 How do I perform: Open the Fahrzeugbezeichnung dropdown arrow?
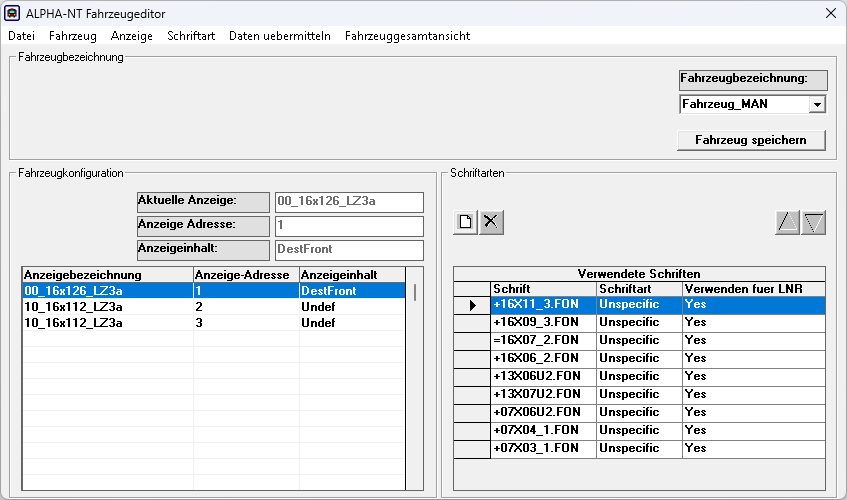click(x=817, y=104)
